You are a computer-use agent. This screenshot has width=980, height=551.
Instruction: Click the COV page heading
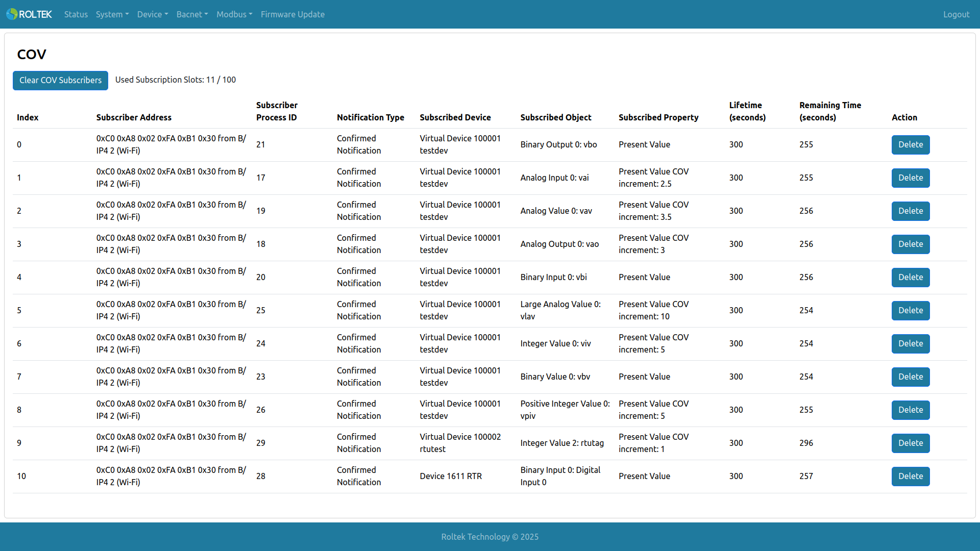[x=32, y=54]
